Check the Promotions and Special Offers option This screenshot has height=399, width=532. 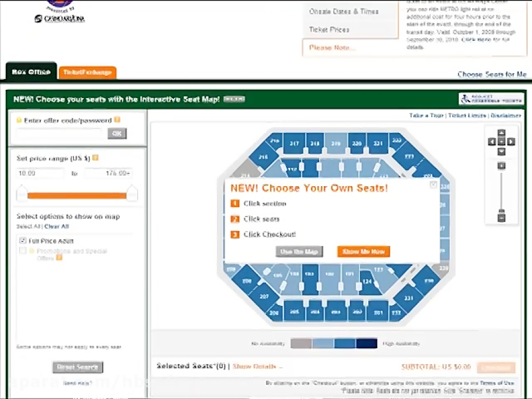coord(22,249)
